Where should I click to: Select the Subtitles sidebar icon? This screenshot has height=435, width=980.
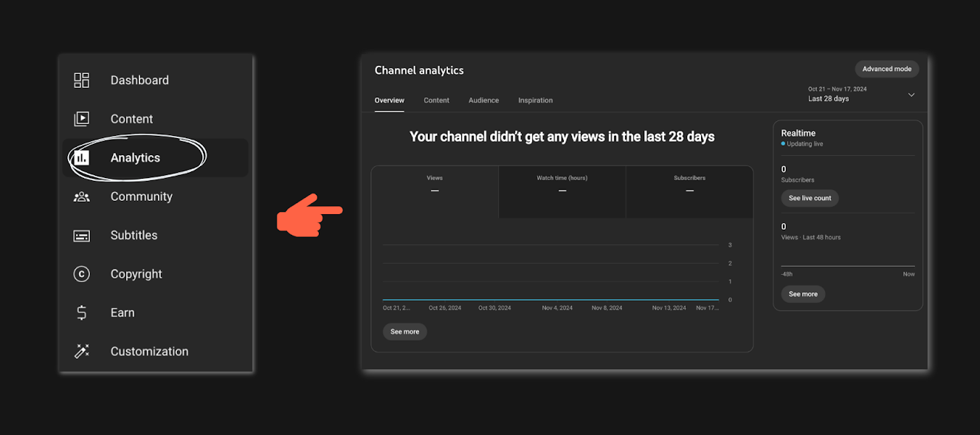(82, 235)
